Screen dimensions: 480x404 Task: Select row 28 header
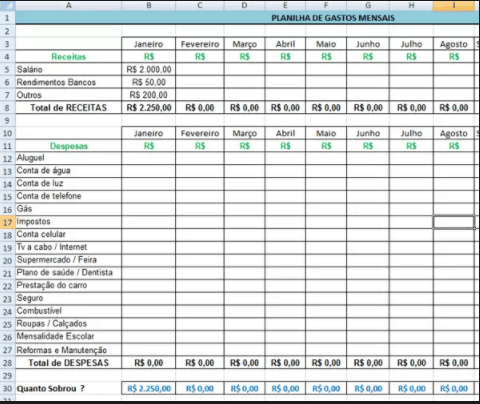point(7,363)
